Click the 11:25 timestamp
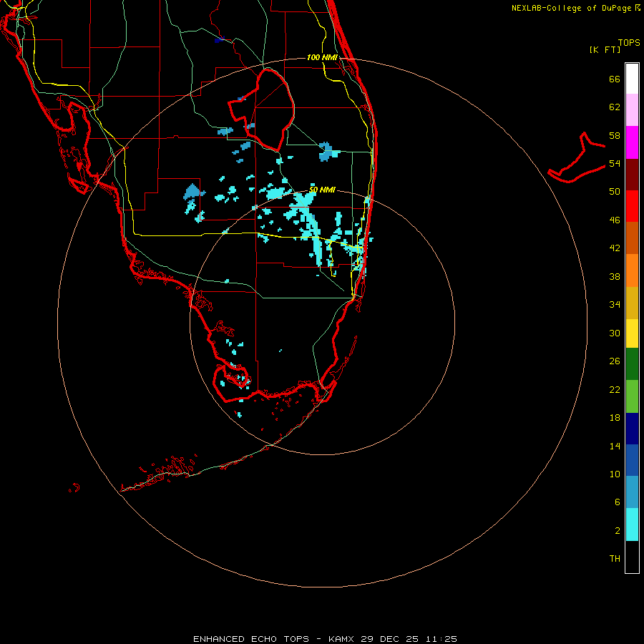644x644 pixels. tap(441, 639)
